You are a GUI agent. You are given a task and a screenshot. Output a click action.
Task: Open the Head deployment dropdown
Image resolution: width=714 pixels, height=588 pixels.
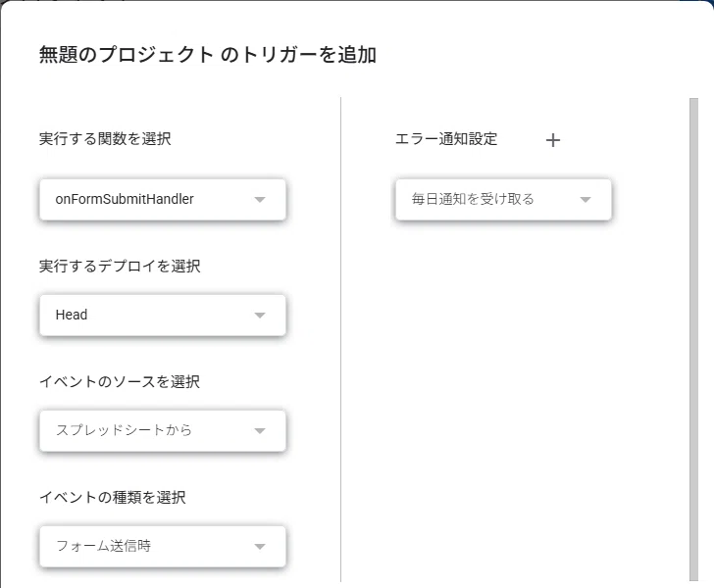(x=163, y=315)
